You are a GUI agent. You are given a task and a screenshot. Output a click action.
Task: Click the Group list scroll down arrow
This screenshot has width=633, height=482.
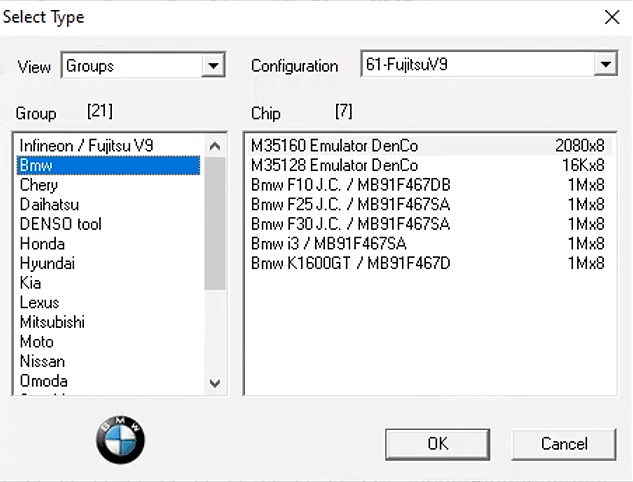click(x=215, y=383)
